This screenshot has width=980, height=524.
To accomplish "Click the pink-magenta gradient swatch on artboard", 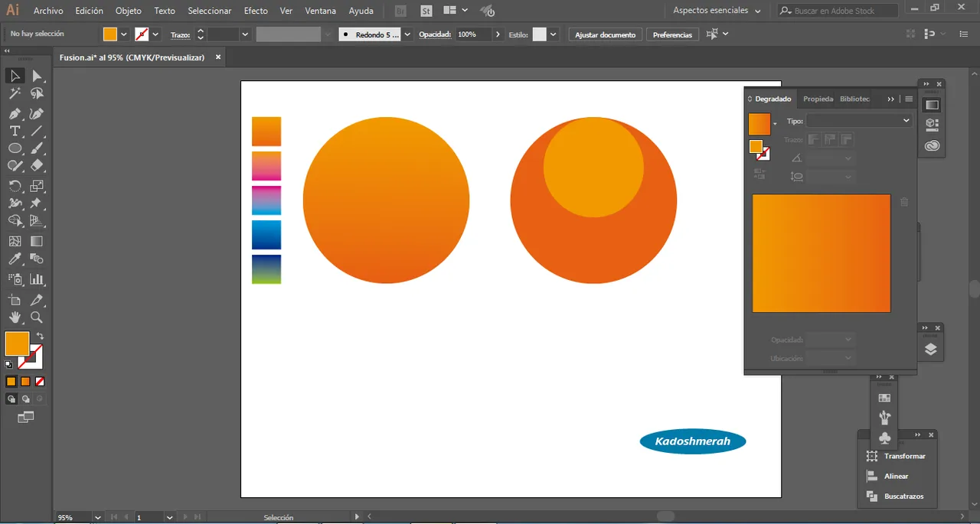I will click(x=266, y=166).
